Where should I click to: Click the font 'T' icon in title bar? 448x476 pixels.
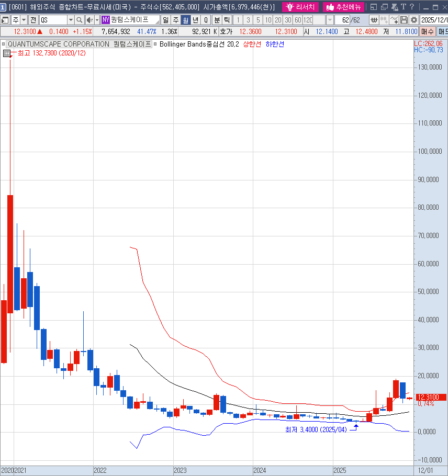click(x=404, y=7)
